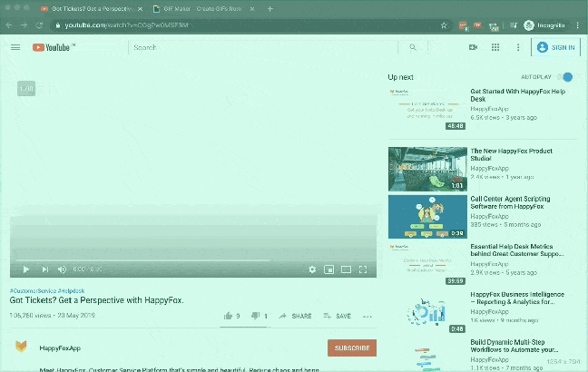
Task: Open Call Center Agent Scripting video thumbnail
Action: [427, 217]
